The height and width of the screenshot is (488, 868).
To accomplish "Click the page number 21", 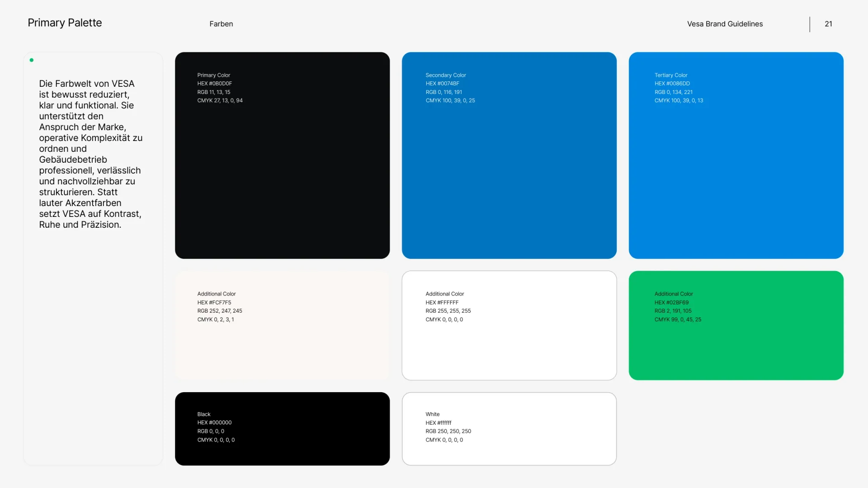I will (x=828, y=24).
